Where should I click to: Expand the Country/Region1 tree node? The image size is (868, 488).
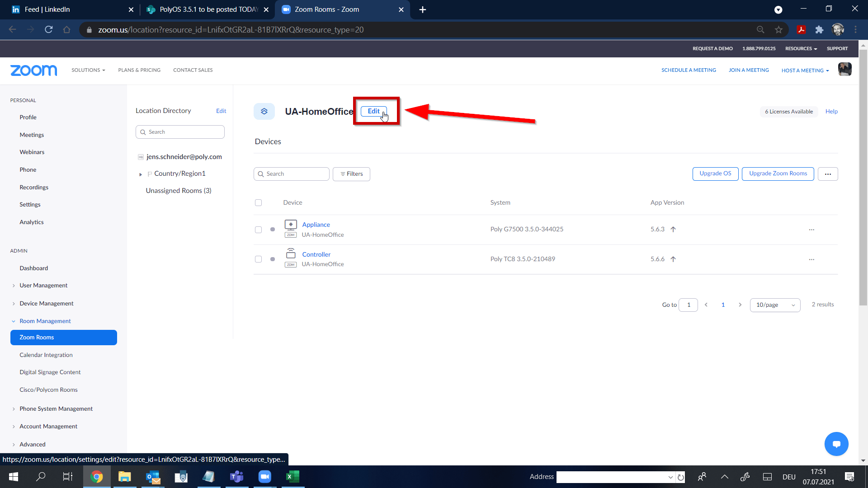(141, 174)
